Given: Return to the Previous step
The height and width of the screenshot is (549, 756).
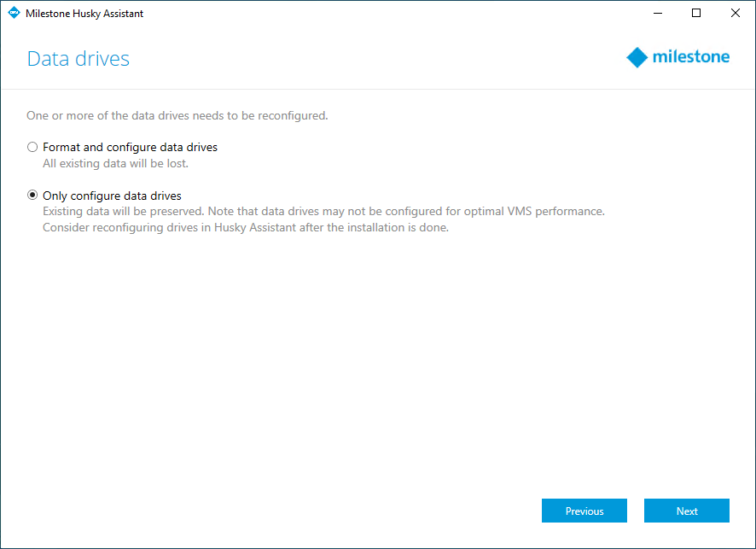Looking at the screenshot, I should click(584, 511).
